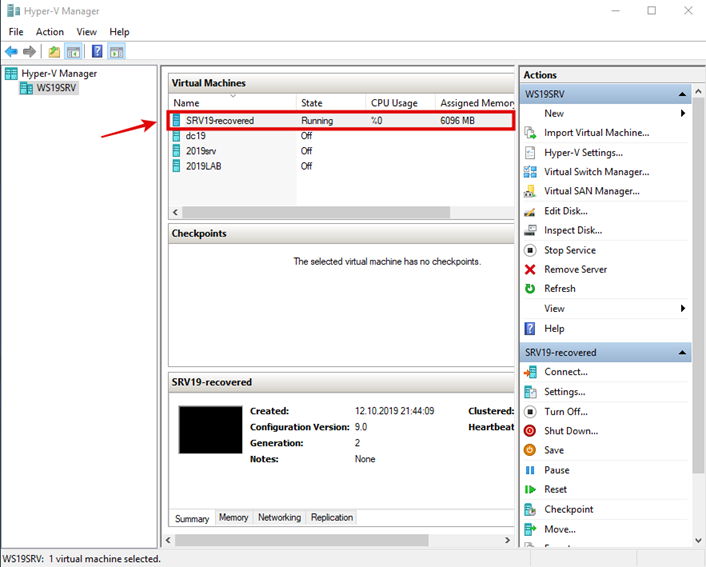This screenshot has width=706, height=567.
Task: Click the red X Remove Server icon
Action: click(x=530, y=269)
